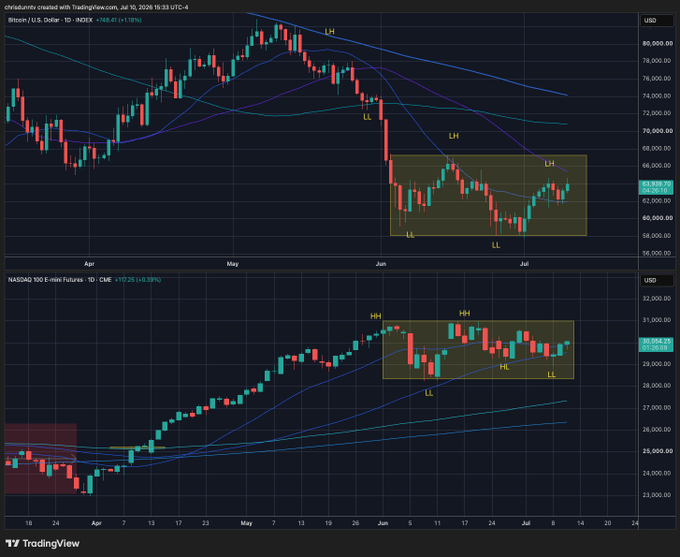Click the Apr date label on Bitcoin chart
The height and width of the screenshot is (557, 680).
(89, 264)
